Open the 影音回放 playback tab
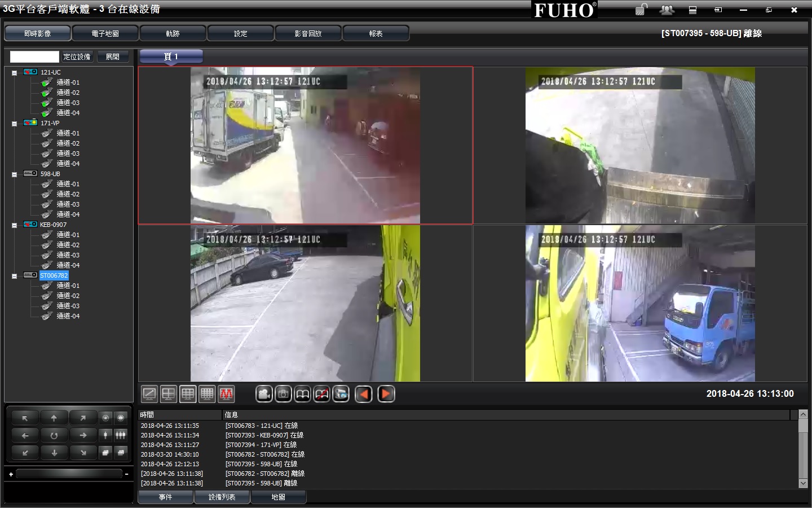The height and width of the screenshot is (508, 812). click(x=308, y=34)
